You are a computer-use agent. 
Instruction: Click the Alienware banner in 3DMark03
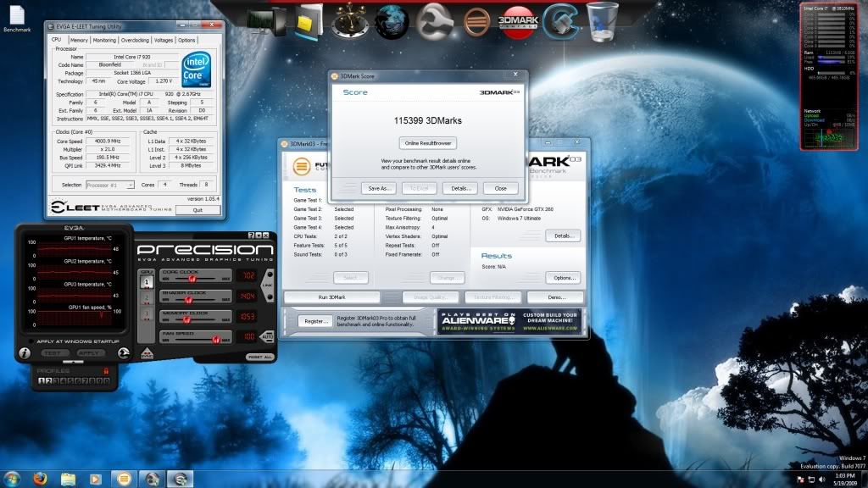[x=509, y=321]
